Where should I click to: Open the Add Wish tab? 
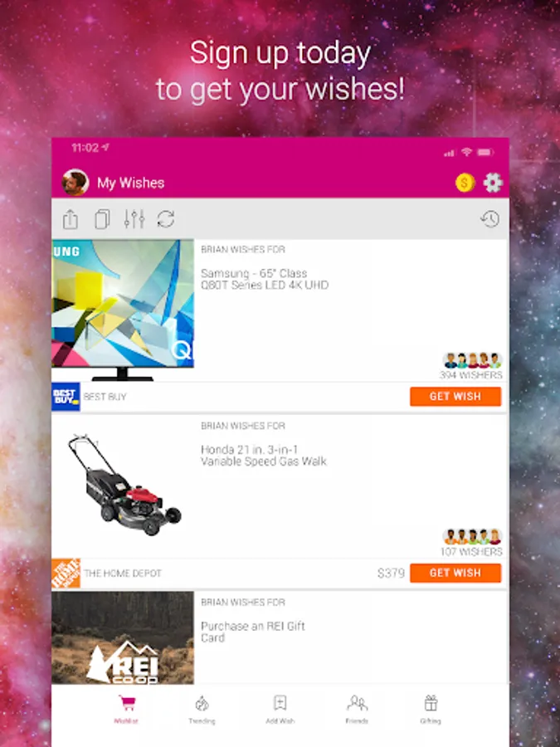pos(280,710)
